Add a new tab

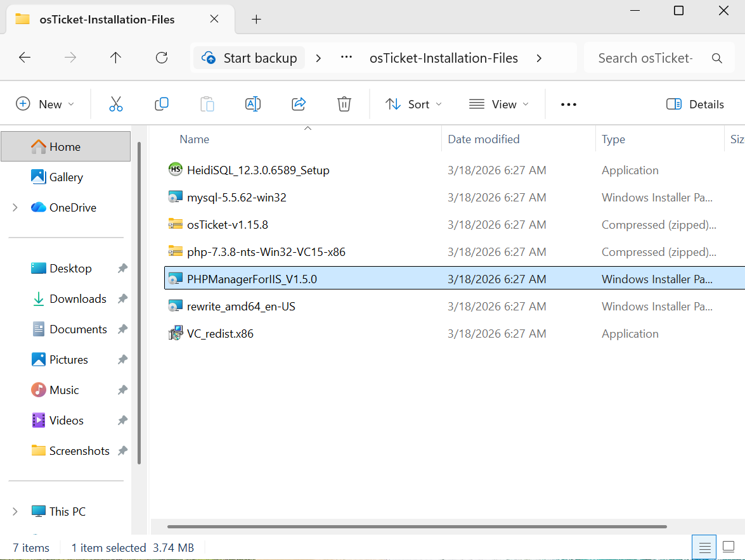click(256, 19)
